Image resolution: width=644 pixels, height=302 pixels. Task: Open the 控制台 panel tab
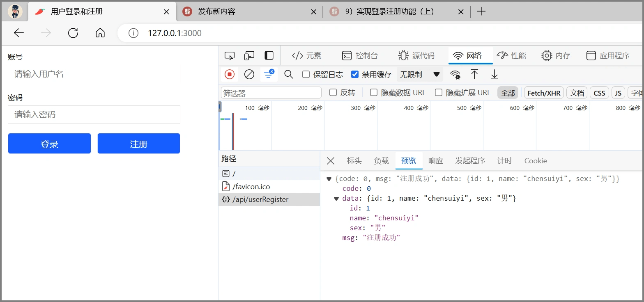click(x=360, y=56)
